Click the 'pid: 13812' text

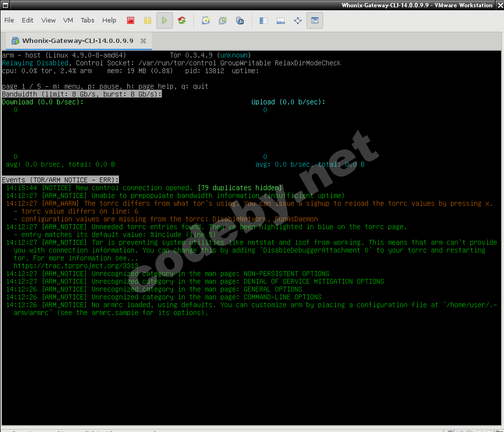[204, 71]
